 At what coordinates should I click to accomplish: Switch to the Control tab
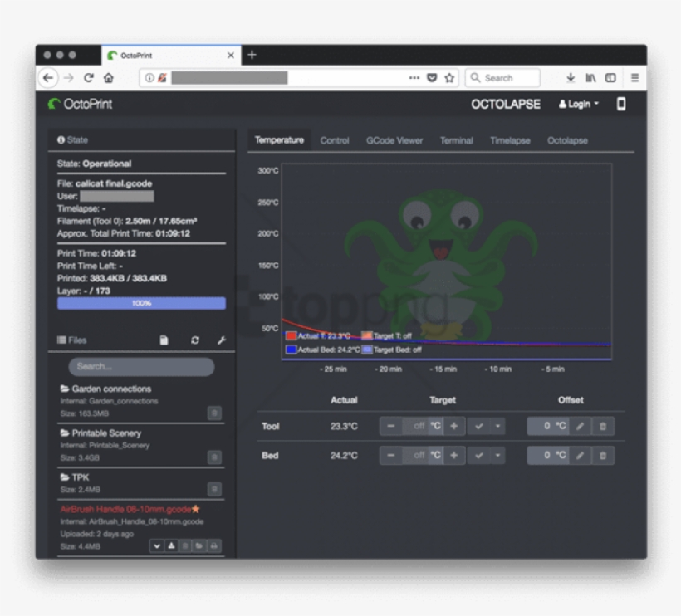click(335, 140)
